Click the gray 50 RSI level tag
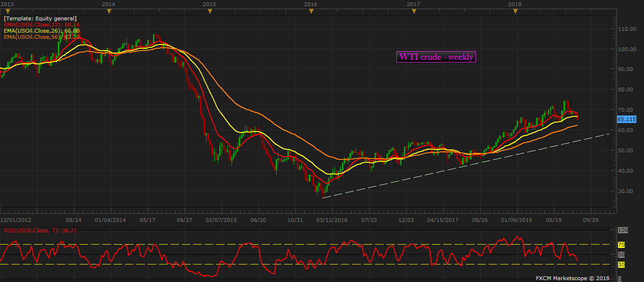Screen dimensions: 644x282 [x=621, y=255]
